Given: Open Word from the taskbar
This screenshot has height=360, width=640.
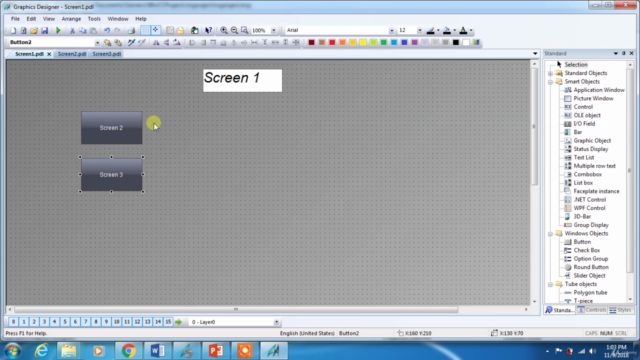Looking at the screenshot, I should [158, 351].
